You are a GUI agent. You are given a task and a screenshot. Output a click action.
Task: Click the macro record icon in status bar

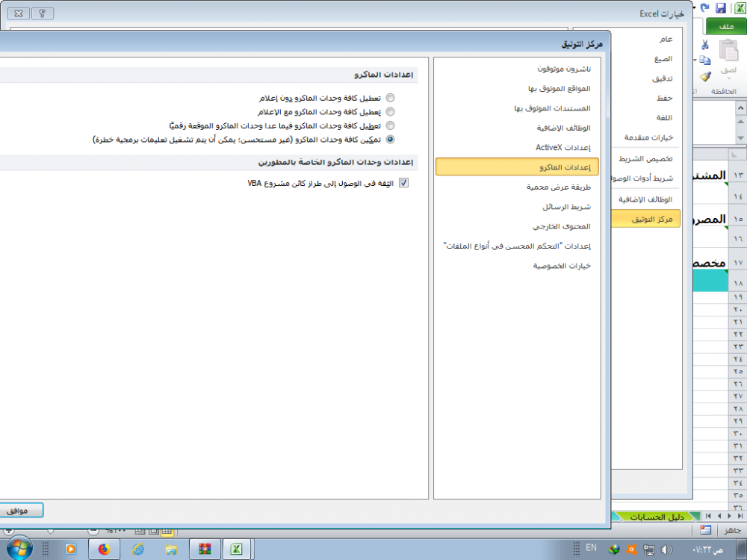[x=706, y=530]
